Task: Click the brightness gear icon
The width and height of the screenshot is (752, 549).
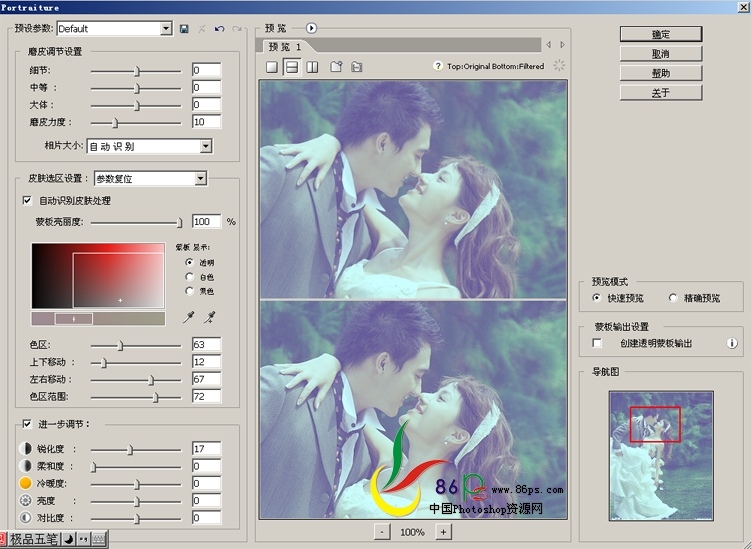Action: pyautogui.click(x=25, y=501)
